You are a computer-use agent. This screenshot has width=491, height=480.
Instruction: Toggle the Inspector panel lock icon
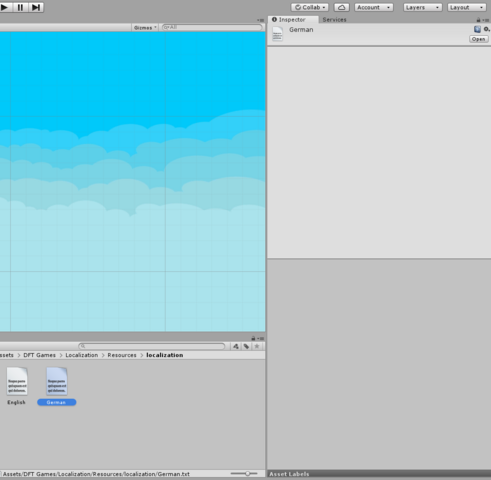coord(478,20)
